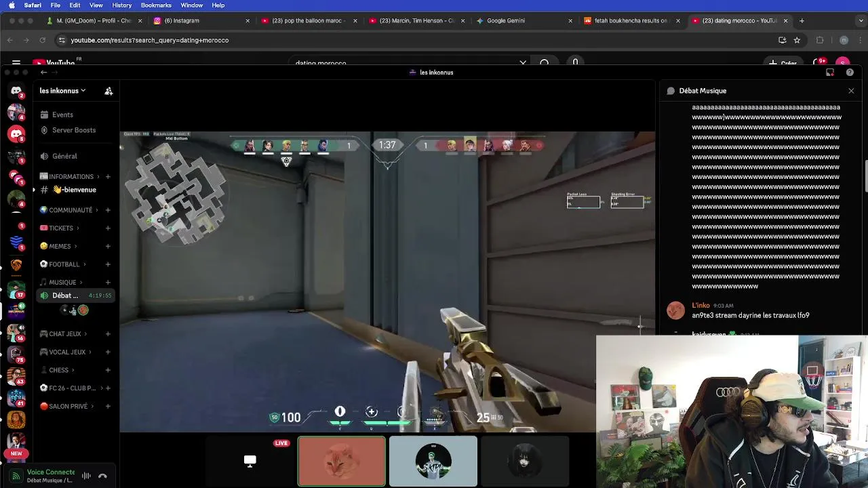
Task: Open L'inko's username in chat
Action: [701, 306]
